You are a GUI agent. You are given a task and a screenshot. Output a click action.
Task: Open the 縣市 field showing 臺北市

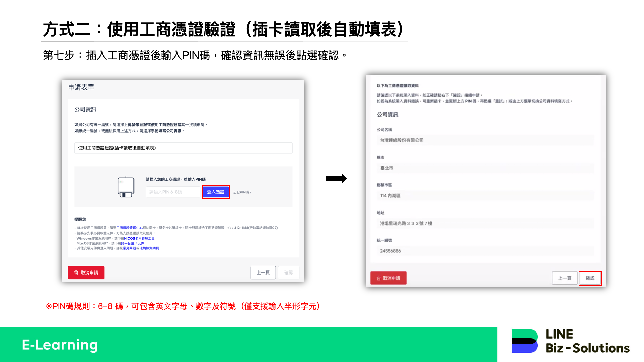(x=485, y=168)
